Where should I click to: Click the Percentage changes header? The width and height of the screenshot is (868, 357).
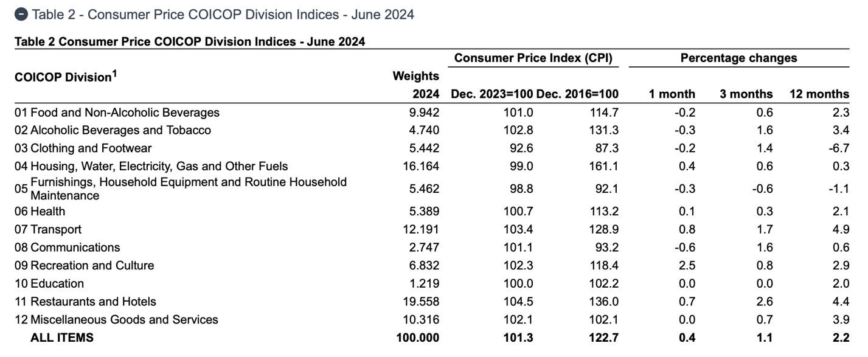click(738, 58)
